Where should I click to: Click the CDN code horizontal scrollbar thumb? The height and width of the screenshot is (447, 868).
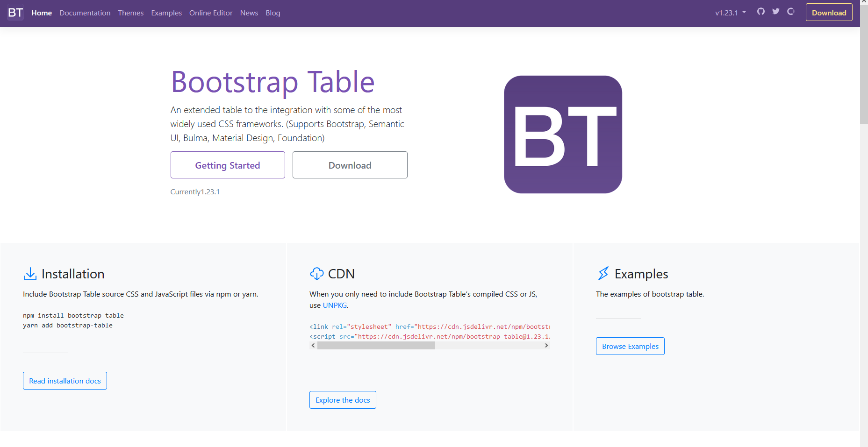(x=376, y=346)
